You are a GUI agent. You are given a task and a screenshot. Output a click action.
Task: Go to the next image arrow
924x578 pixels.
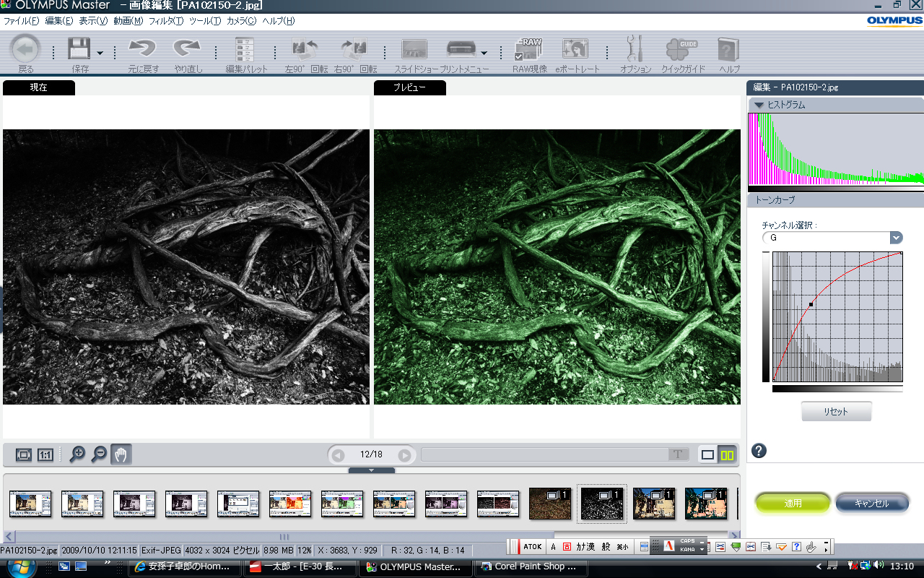[405, 455]
